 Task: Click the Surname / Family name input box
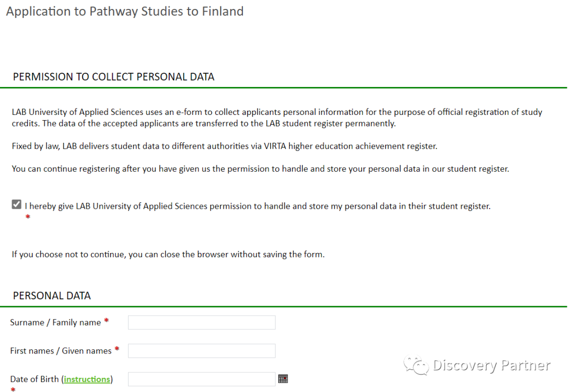point(201,322)
